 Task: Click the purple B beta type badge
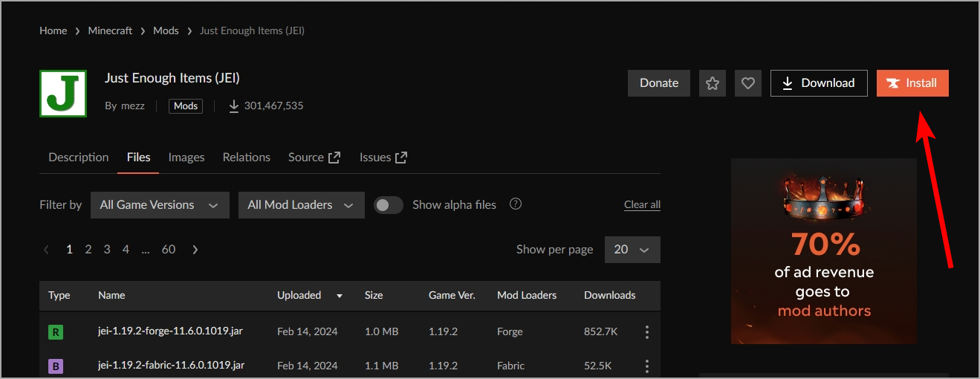tap(56, 366)
